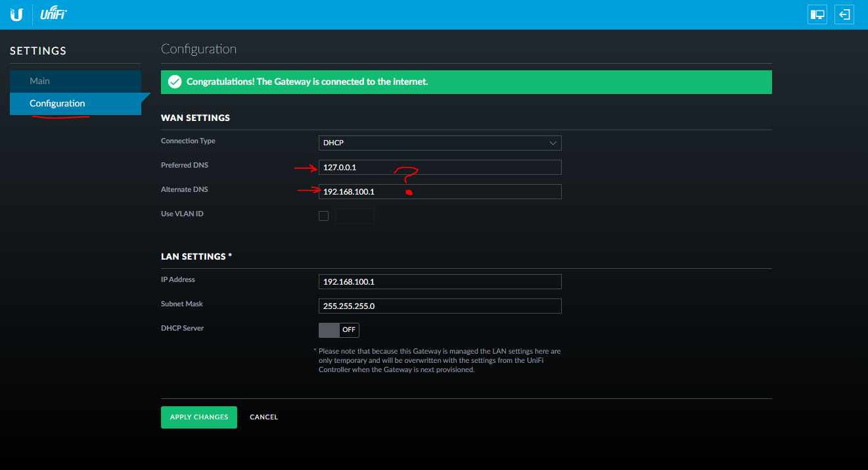Click into the Alternate DNS field

tap(440, 191)
